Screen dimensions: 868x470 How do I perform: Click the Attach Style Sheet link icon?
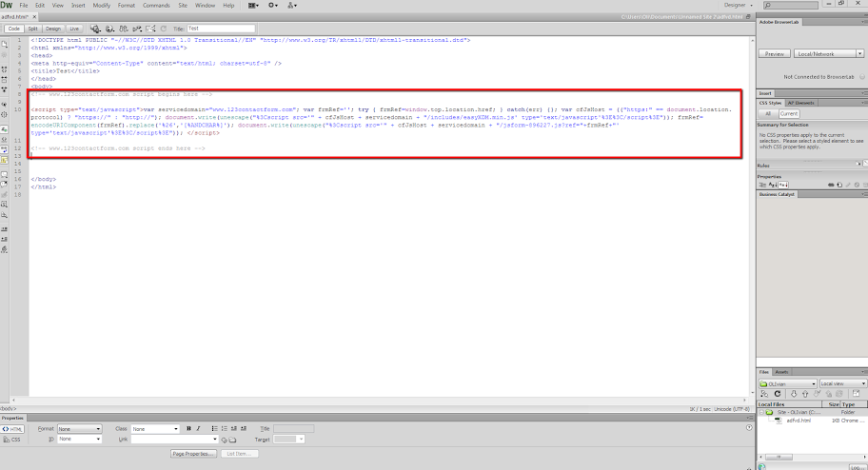pos(831,185)
